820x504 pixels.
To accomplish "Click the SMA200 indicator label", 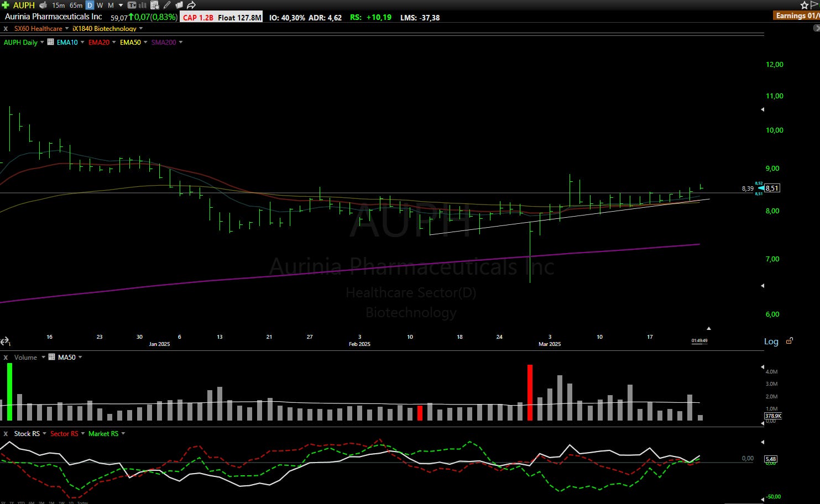I will coord(164,42).
